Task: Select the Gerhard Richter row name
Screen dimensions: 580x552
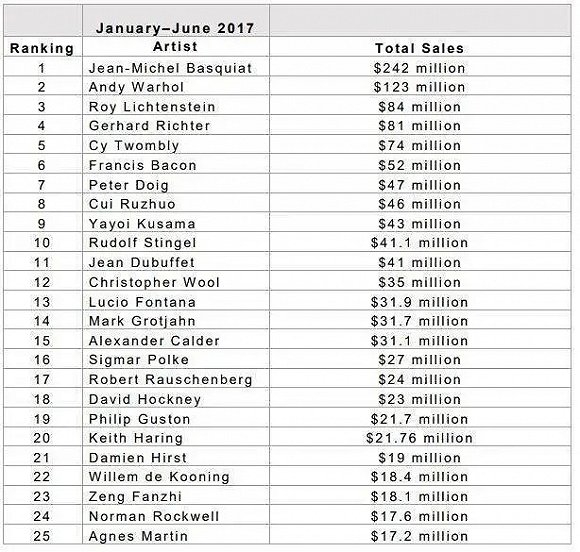Action: [176, 125]
